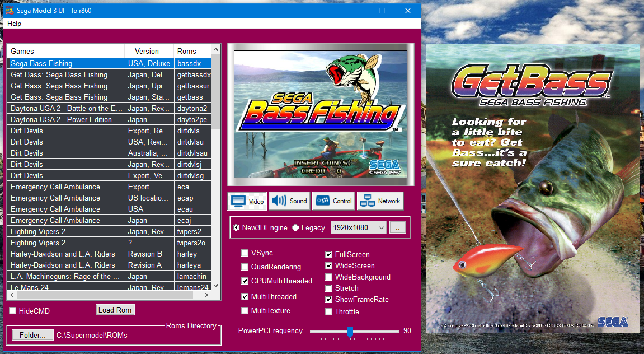
Task: Select Harley-Davidson and L.A. Riders Revision B
Action: coord(109,254)
